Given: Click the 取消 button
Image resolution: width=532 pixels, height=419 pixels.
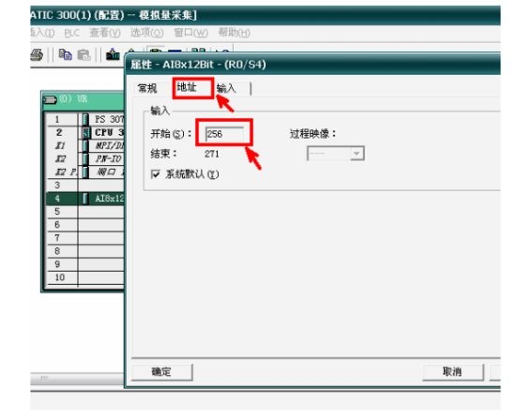Looking at the screenshot, I should pos(452,372).
